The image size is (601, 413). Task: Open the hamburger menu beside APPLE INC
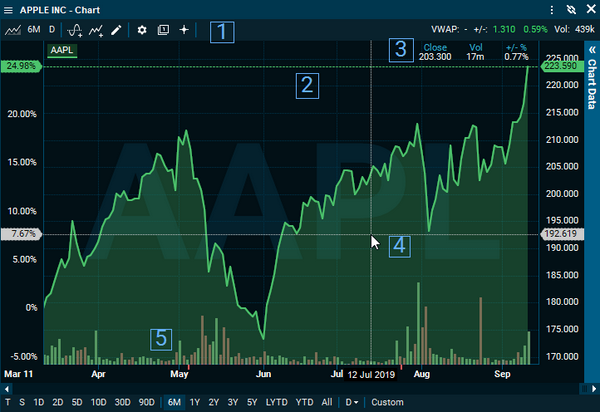8,10
